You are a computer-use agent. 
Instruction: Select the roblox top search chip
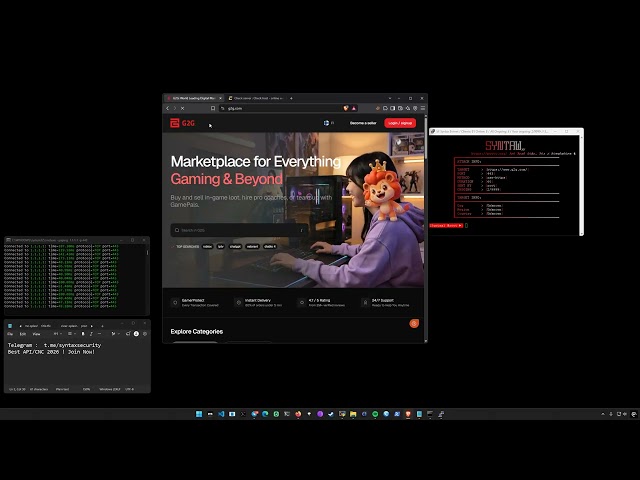(x=207, y=247)
